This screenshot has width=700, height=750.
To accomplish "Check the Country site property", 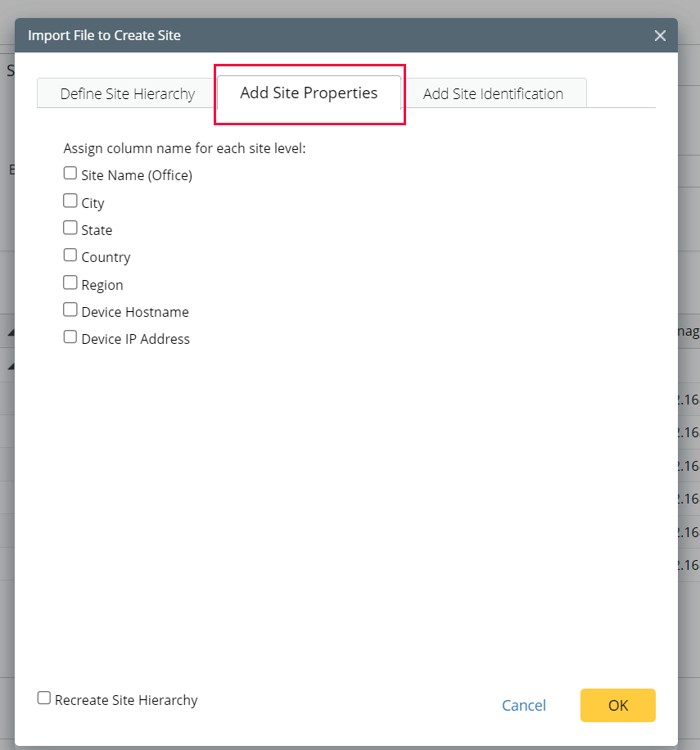I will (x=70, y=255).
